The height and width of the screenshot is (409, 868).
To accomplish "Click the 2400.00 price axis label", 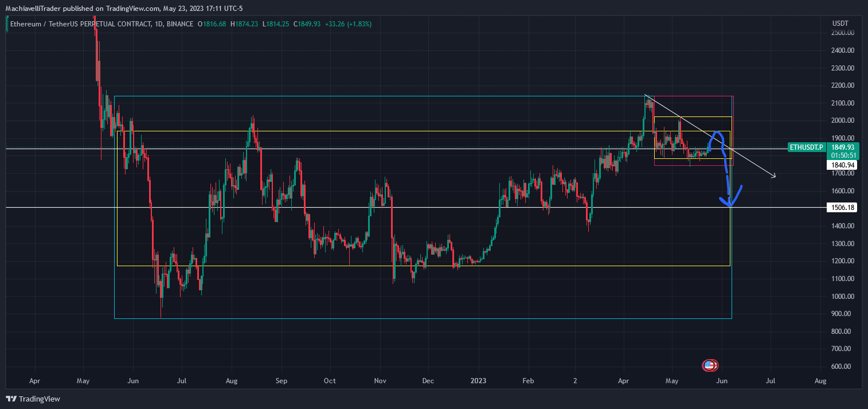I will [x=843, y=50].
